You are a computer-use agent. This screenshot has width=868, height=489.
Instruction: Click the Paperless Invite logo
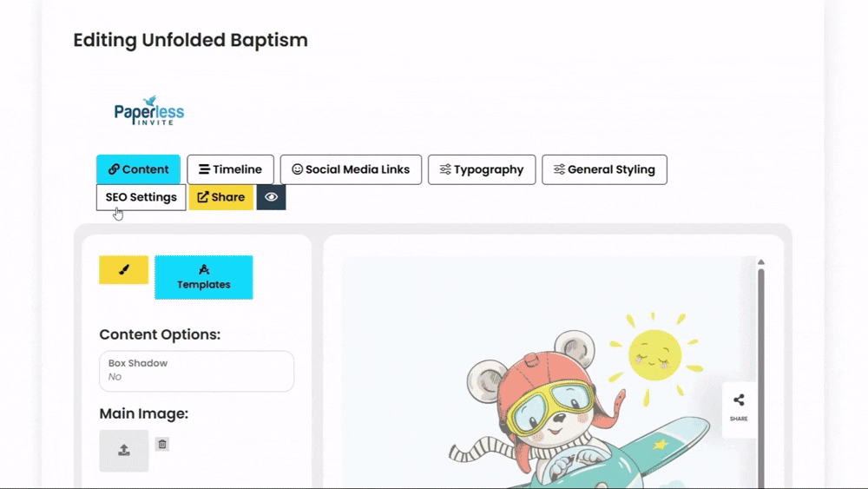pos(149,111)
